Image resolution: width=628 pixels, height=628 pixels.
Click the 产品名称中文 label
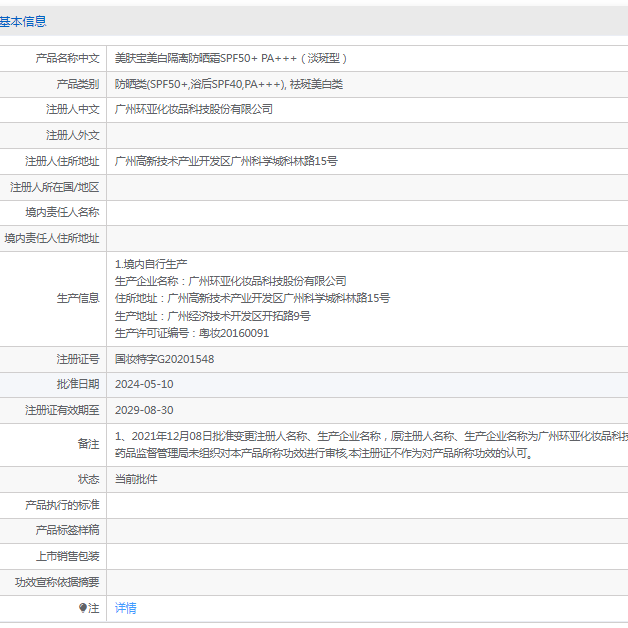(67, 58)
